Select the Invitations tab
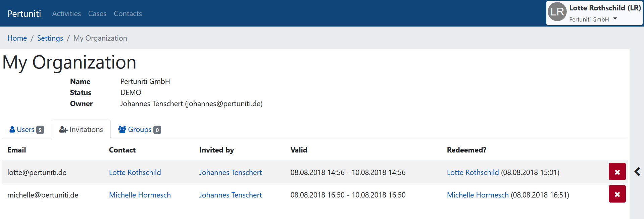This screenshot has height=219, width=644. (x=81, y=129)
